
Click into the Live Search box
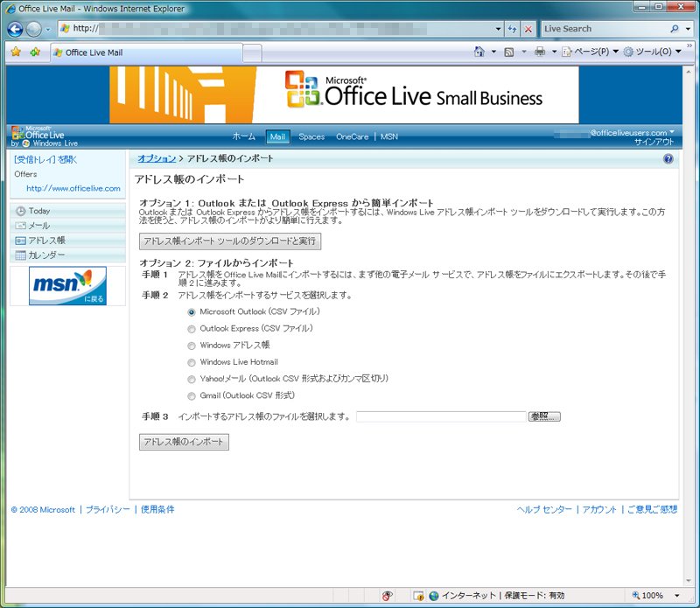(604, 29)
